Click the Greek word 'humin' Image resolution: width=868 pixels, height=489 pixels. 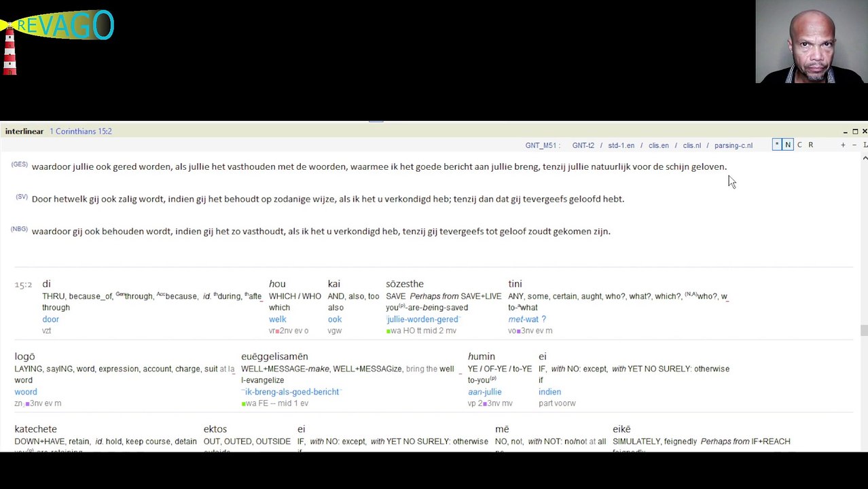[x=481, y=357]
